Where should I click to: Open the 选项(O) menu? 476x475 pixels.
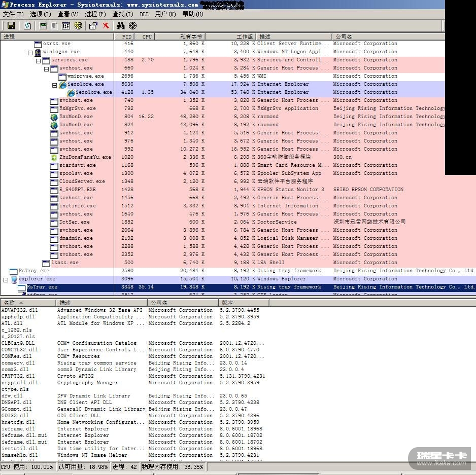point(41,14)
